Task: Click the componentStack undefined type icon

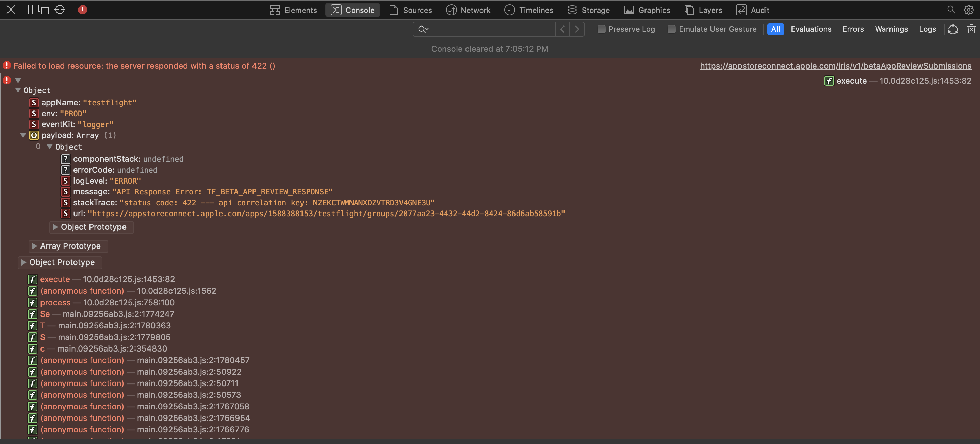Action: [65, 159]
